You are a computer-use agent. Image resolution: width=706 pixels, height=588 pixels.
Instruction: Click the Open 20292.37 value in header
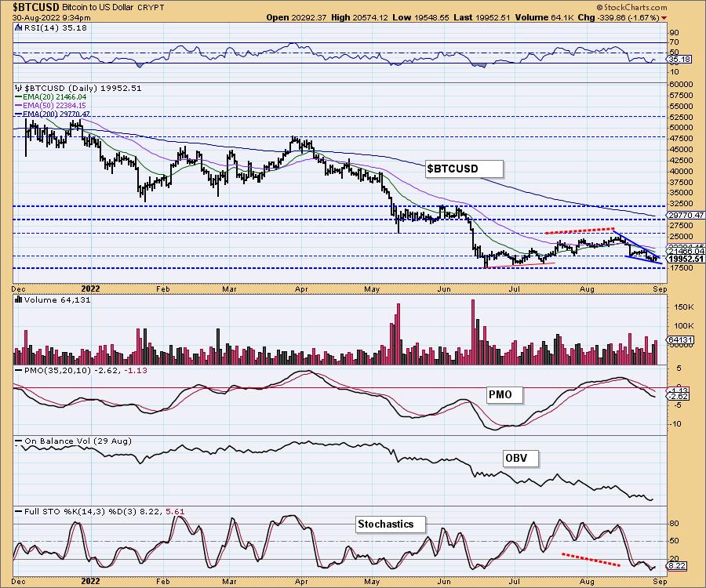click(x=297, y=17)
